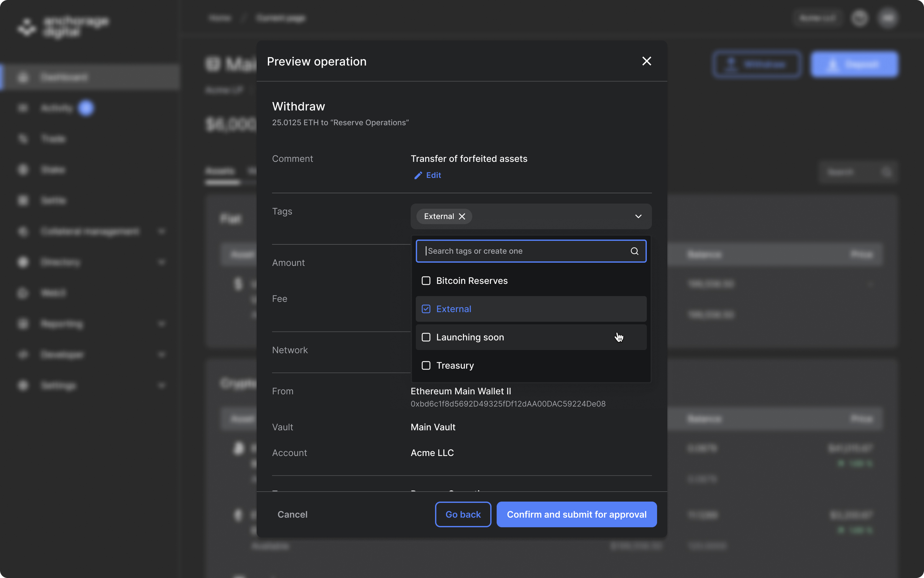Tick the Launching soon checkbox

click(426, 337)
